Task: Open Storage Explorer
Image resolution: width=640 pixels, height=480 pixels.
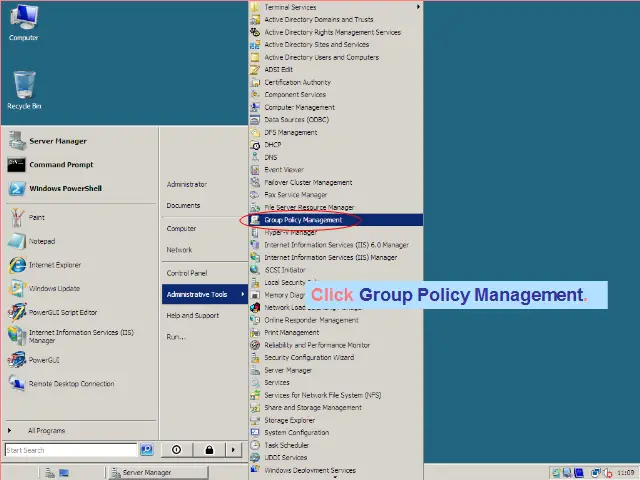Action: [x=336, y=420]
